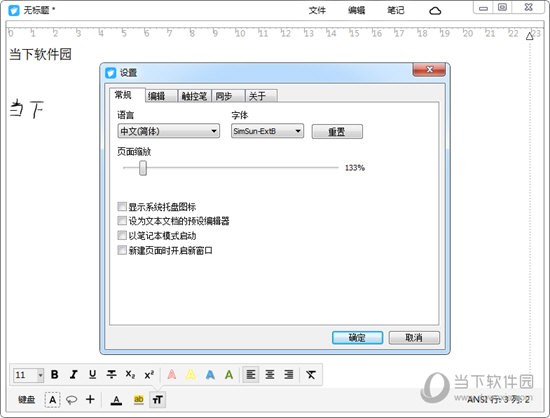Screen dimensions: 550x418
Task: Open the 语言 language dropdown
Action: (x=169, y=131)
